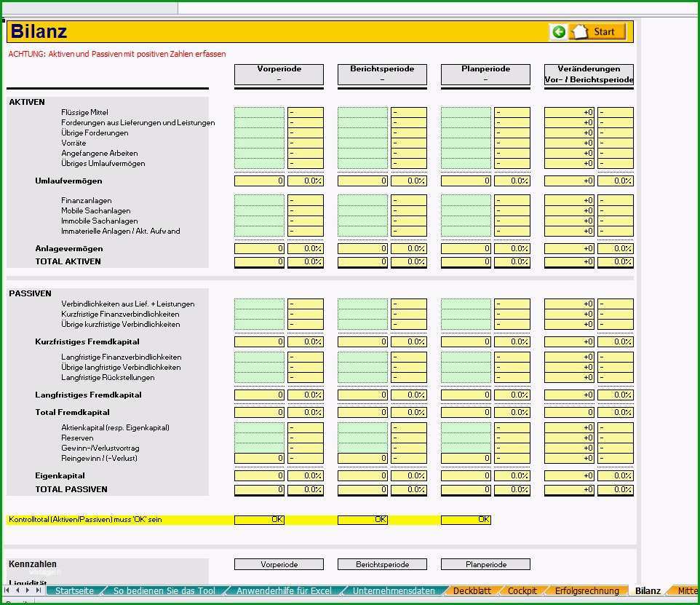Click Angefangene Arbeiten row label
Screen dimensions: 700x605
click(100, 154)
